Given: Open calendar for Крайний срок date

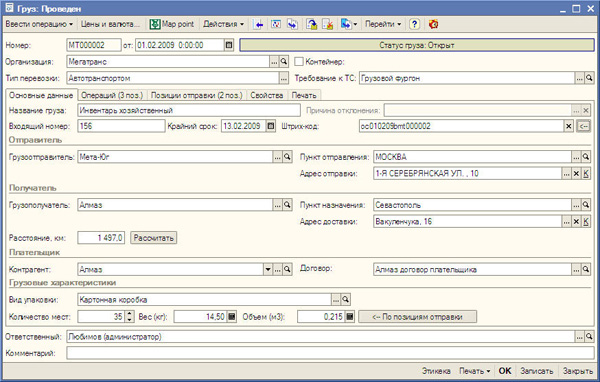Looking at the screenshot, I should click(x=271, y=126).
